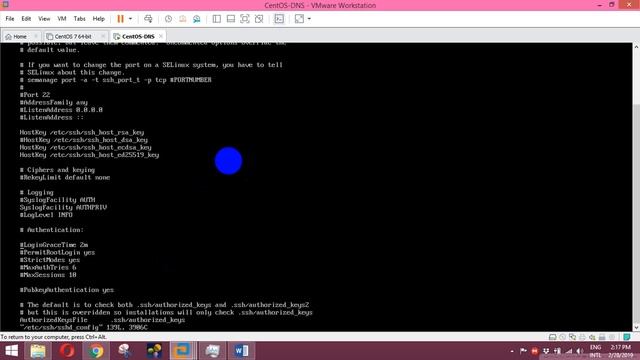Click the action center flag tray icon
The image size is (640, 360).
point(523,351)
